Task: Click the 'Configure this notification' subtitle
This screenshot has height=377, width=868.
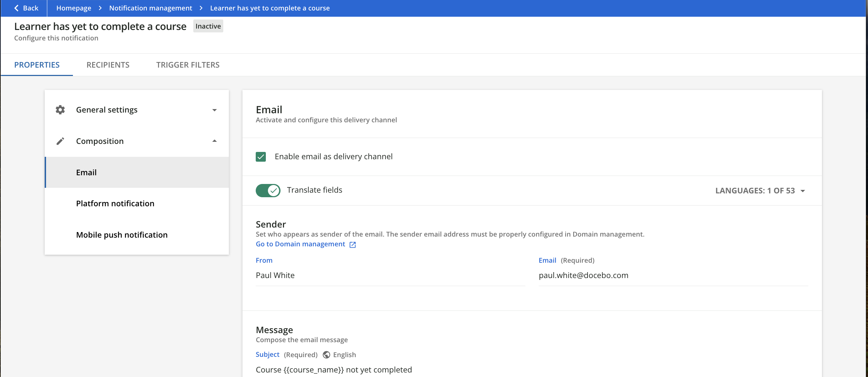Action: coord(56,38)
